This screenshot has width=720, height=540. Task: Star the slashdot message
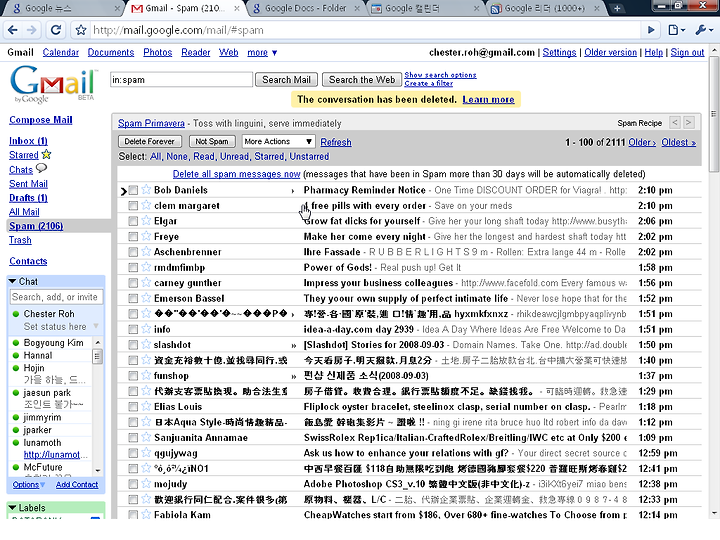(x=146, y=344)
